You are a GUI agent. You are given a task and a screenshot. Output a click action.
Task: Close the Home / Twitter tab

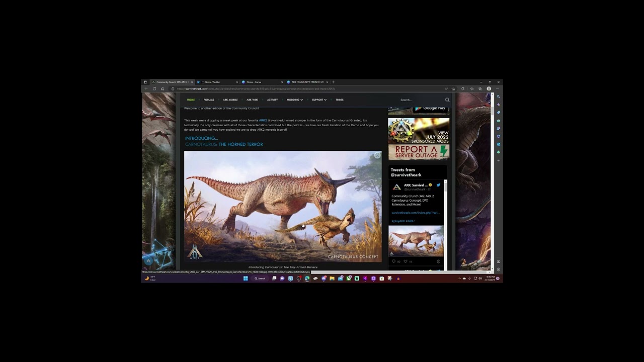tap(237, 82)
